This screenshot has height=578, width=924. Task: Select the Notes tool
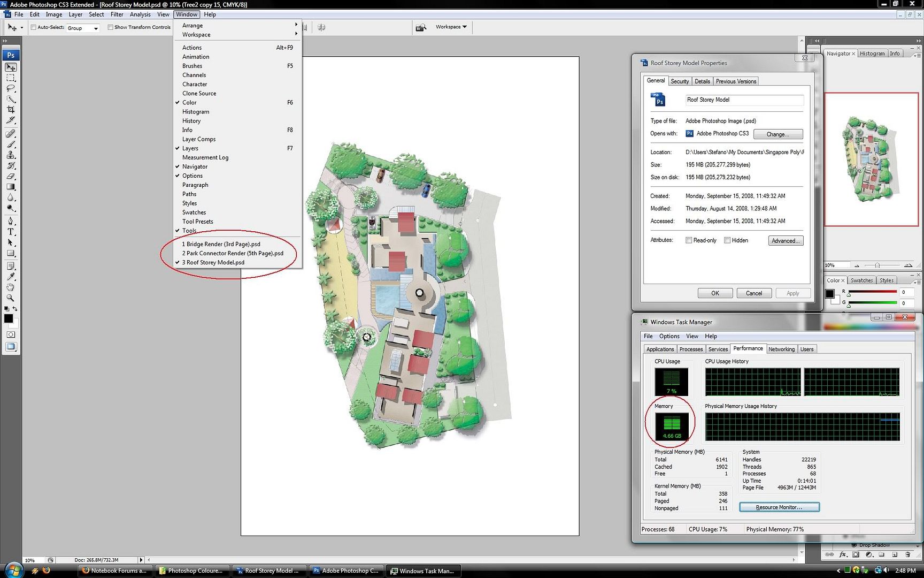pos(11,266)
